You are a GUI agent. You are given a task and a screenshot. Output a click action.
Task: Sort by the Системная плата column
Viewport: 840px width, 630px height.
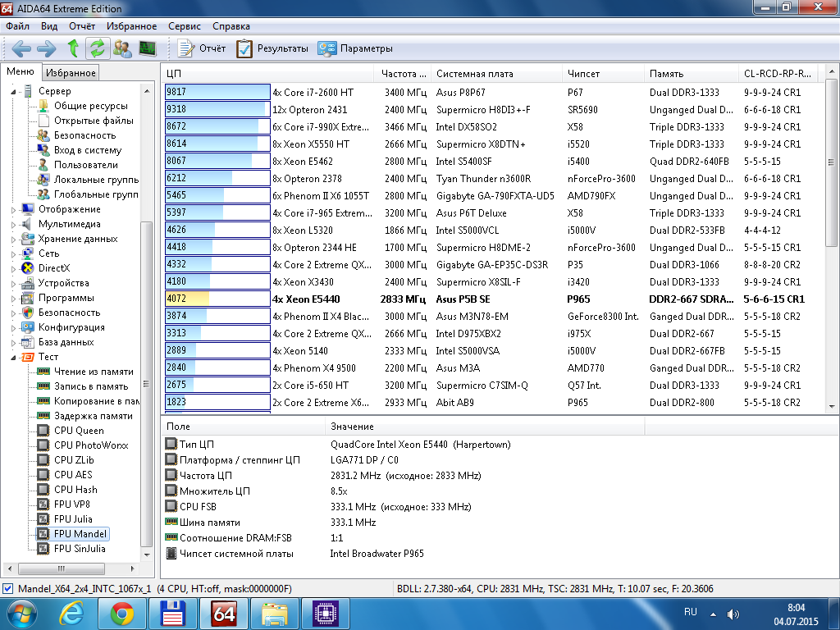[496, 73]
